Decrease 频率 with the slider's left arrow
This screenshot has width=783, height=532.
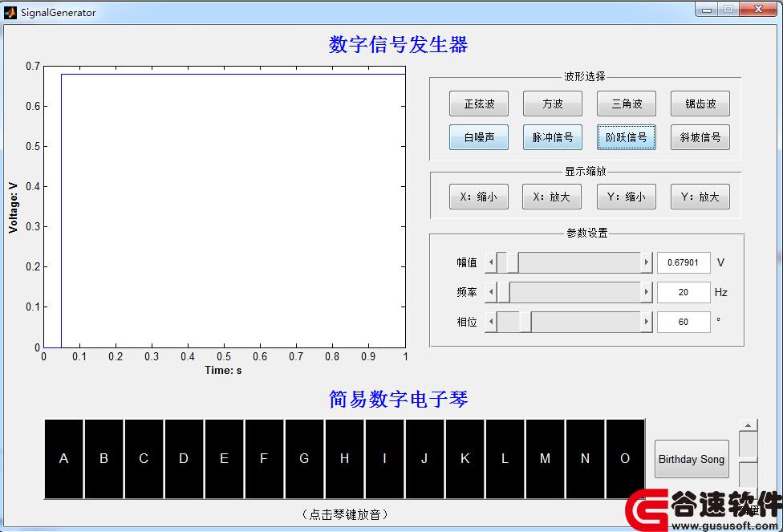(x=491, y=292)
